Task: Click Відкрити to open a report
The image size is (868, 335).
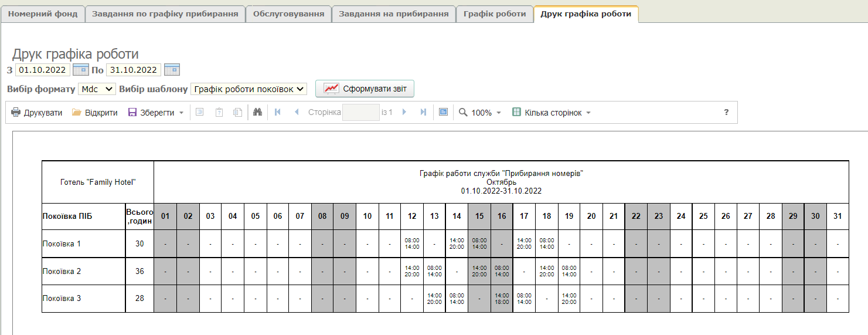Action: pyautogui.click(x=94, y=113)
